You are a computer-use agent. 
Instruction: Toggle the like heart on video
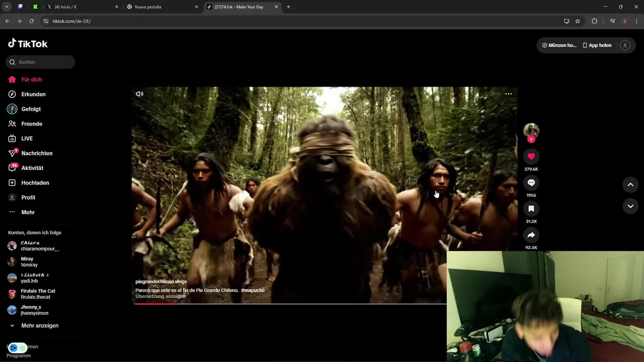(531, 156)
